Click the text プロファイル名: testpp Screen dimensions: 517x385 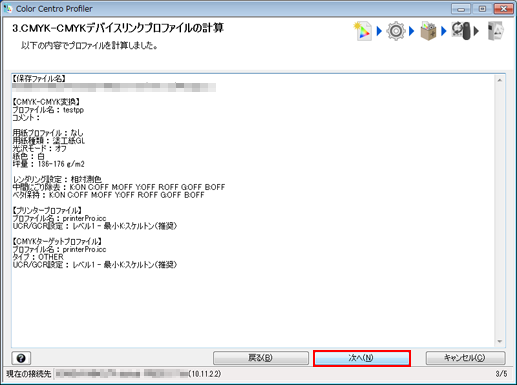tap(48, 110)
